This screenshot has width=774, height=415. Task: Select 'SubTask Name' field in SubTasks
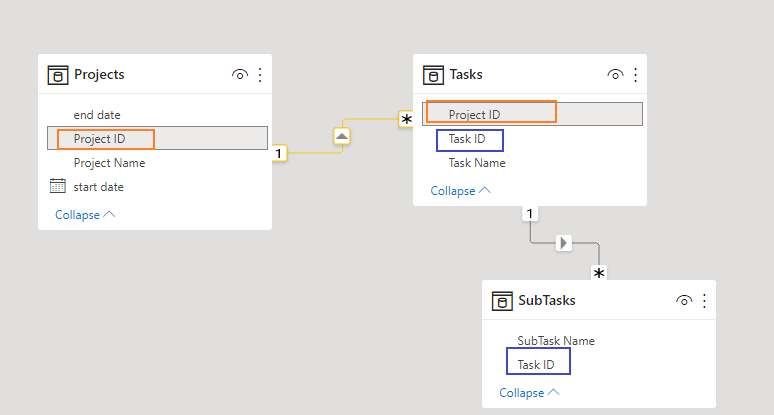tap(556, 340)
